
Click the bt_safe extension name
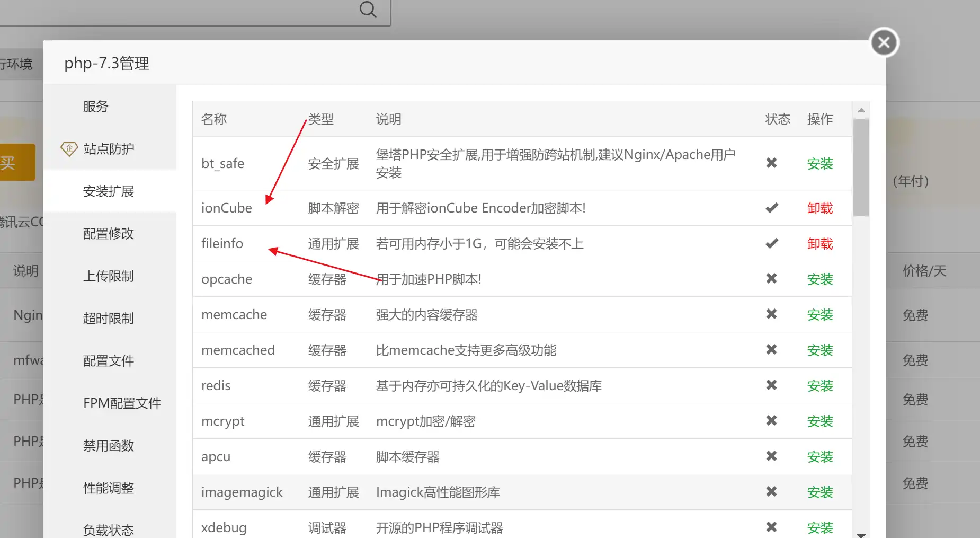222,163
